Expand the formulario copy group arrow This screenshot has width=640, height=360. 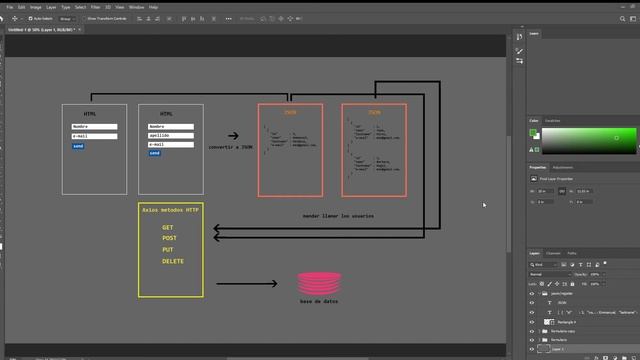pyautogui.click(x=539, y=331)
